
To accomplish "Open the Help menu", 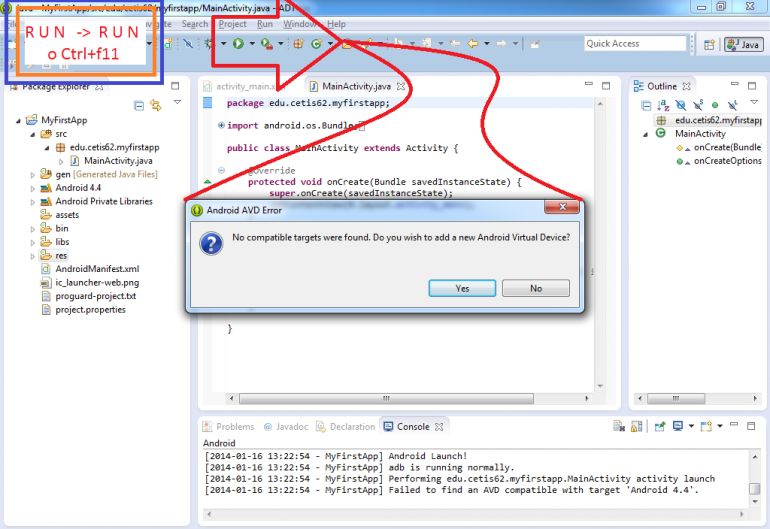I will [336, 24].
